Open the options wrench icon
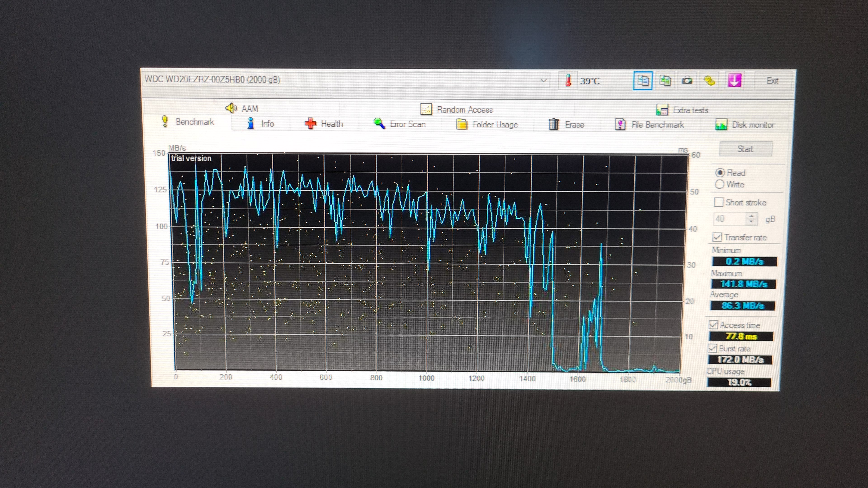This screenshot has height=488, width=868. (x=709, y=81)
